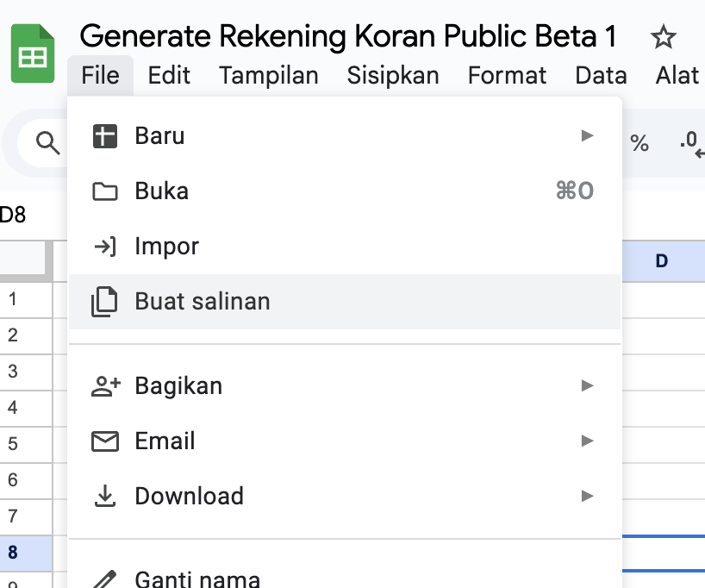Screen dimensions: 705x588
Task: Choose Buat salinan menu entry
Action: click(x=345, y=302)
